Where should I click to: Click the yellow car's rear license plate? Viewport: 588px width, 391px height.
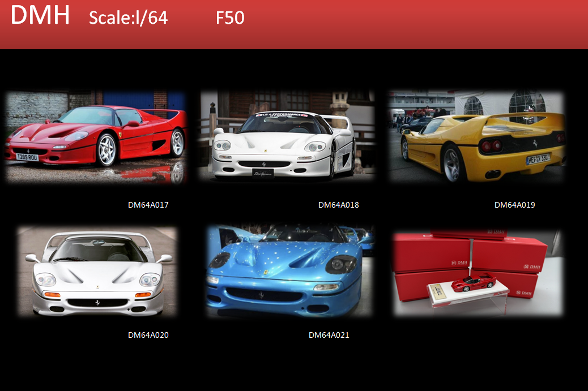pyautogui.click(x=538, y=160)
